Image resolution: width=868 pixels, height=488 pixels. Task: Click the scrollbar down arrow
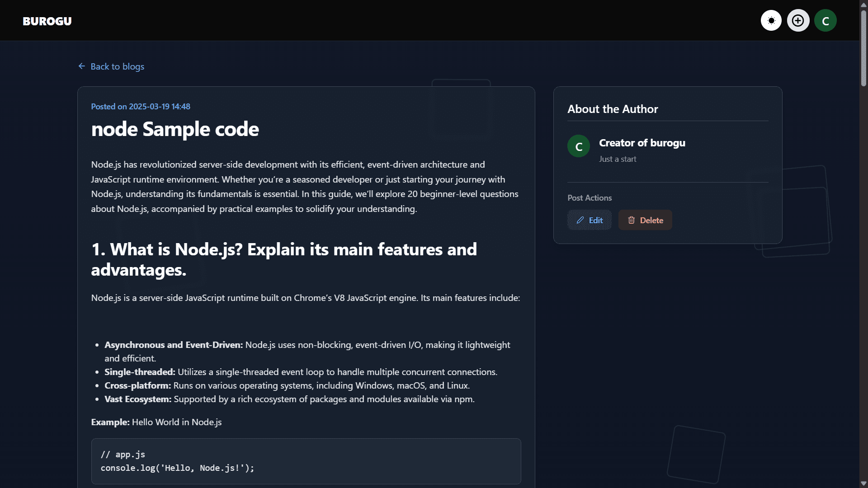pyautogui.click(x=863, y=483)
